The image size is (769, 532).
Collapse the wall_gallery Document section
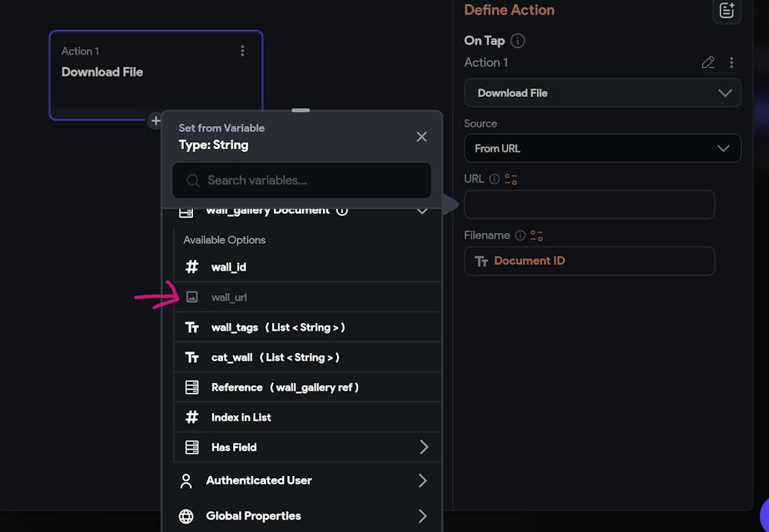coord(421,210)
